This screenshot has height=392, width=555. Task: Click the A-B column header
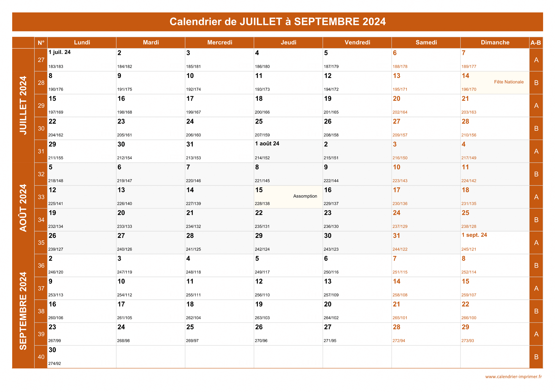click(536, 43)
